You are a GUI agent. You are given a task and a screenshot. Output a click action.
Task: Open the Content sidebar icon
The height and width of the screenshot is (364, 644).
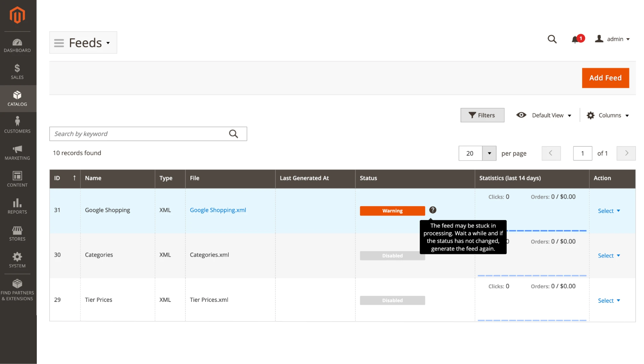point(17,178)
